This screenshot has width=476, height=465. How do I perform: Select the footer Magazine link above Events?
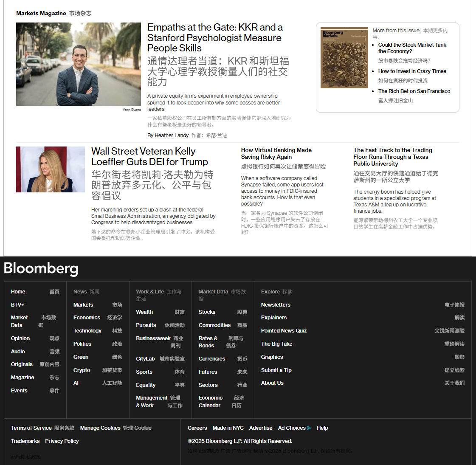point(23,378)
